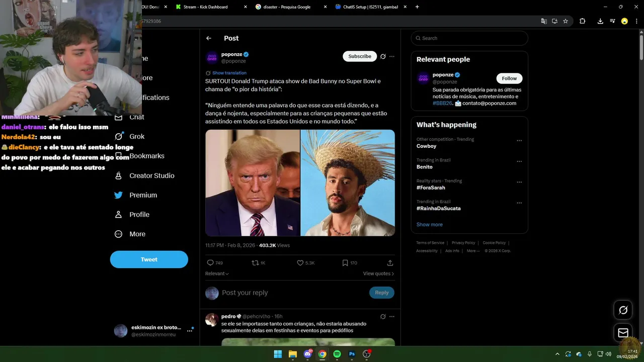Click Grok icon beside Subscribe button

coord(383,56)
